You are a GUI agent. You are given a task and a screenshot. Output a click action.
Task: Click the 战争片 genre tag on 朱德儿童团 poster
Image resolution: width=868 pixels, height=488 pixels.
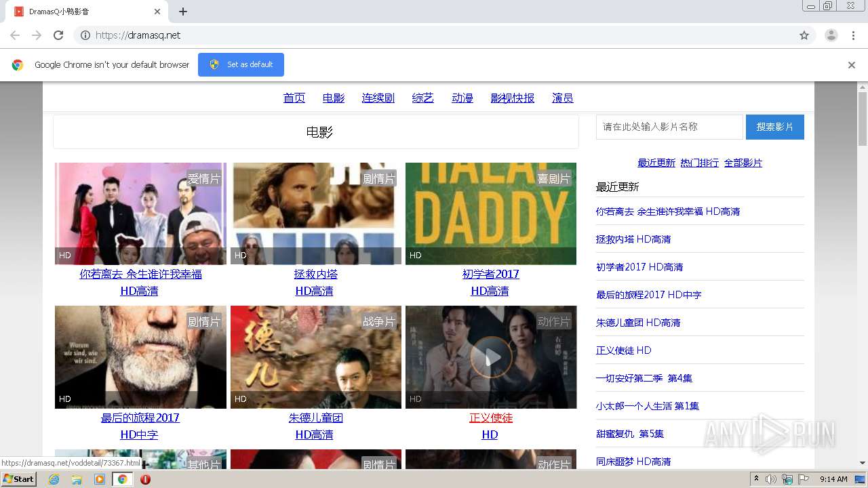tap(379, 322)
